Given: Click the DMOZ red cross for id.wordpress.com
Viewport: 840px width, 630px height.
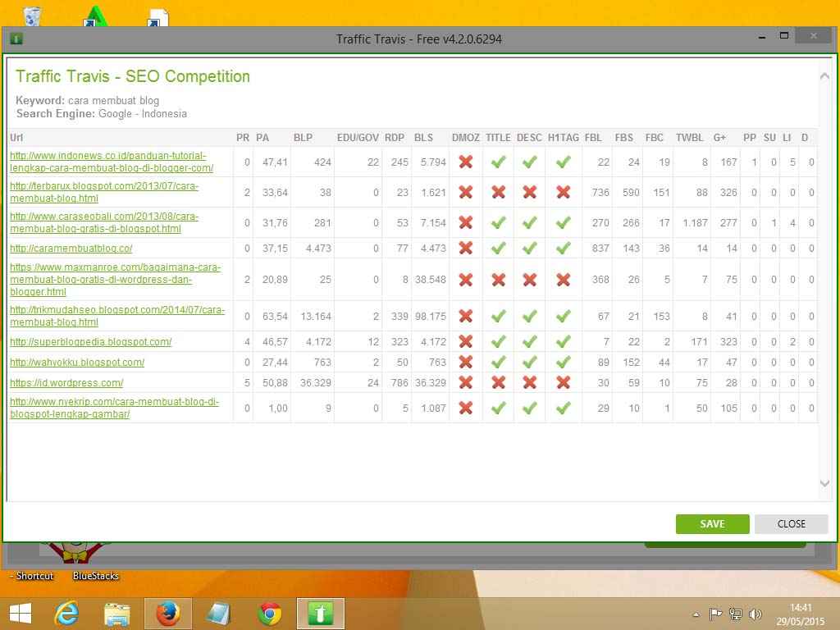Looking at the screenshot, I should [466, 382].
